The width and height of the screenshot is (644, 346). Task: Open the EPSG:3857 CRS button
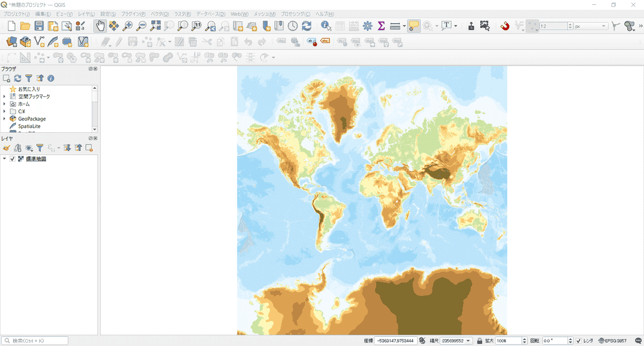point(613,341)
